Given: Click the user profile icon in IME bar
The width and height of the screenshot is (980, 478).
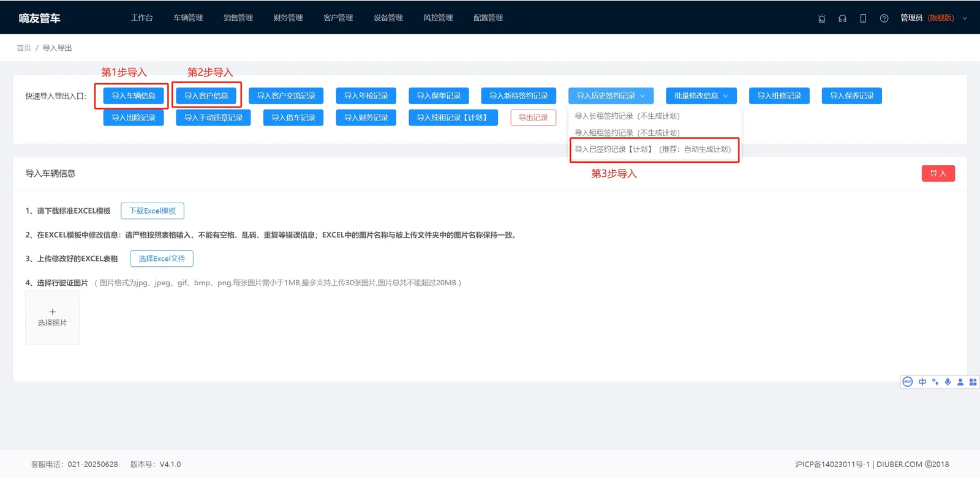Looking at the screenshot, I should 960,382.
